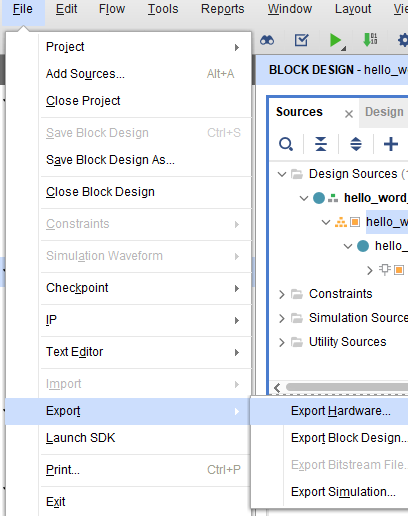
Task: Open the Edit menu
Action: coord(66,9)
